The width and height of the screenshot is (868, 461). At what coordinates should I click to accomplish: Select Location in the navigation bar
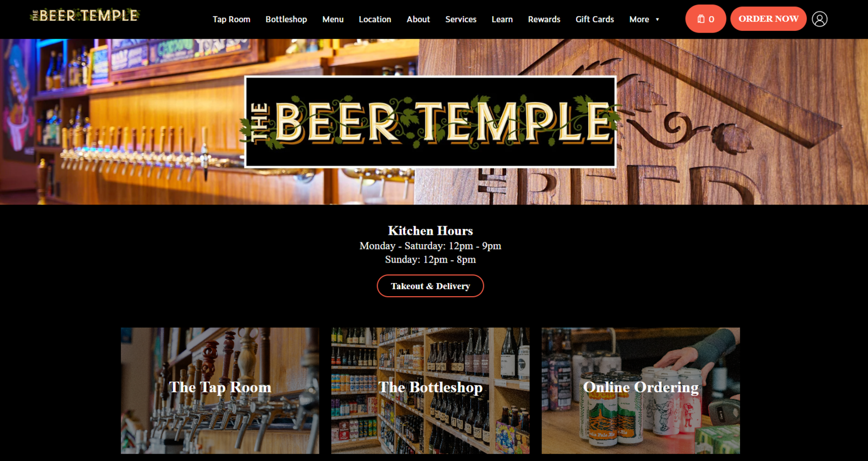click(x=375, y=20)
